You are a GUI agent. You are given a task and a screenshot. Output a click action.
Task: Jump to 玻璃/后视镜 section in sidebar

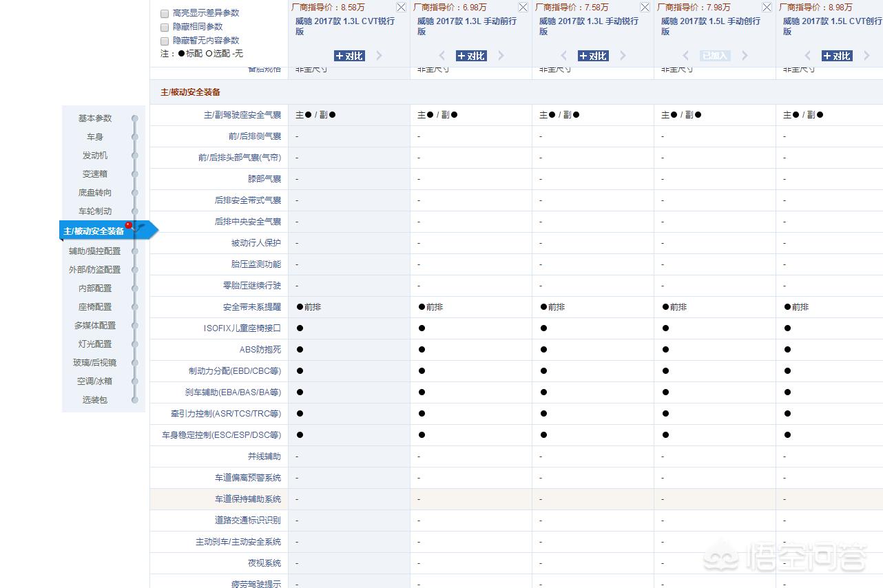point(95,363)
